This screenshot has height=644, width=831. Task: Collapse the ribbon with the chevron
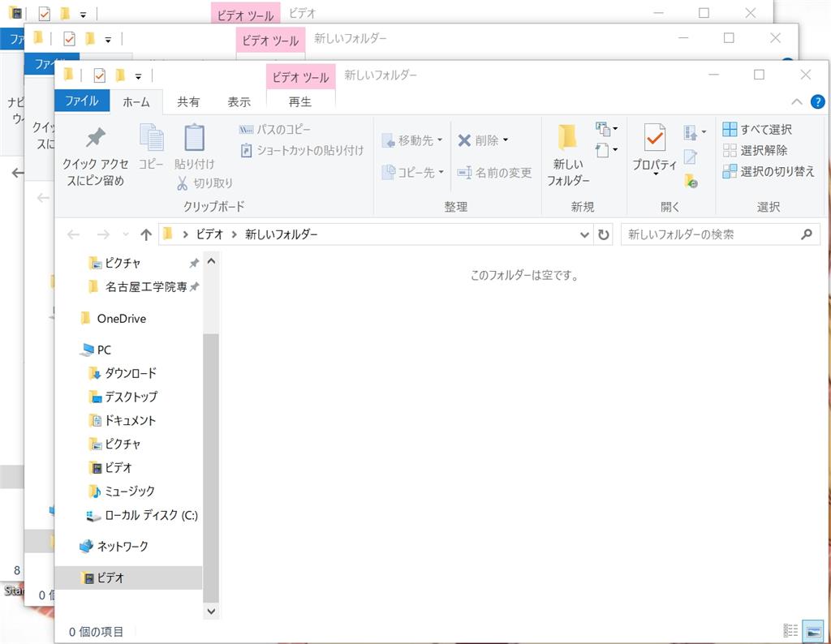[x=797, y=101]
